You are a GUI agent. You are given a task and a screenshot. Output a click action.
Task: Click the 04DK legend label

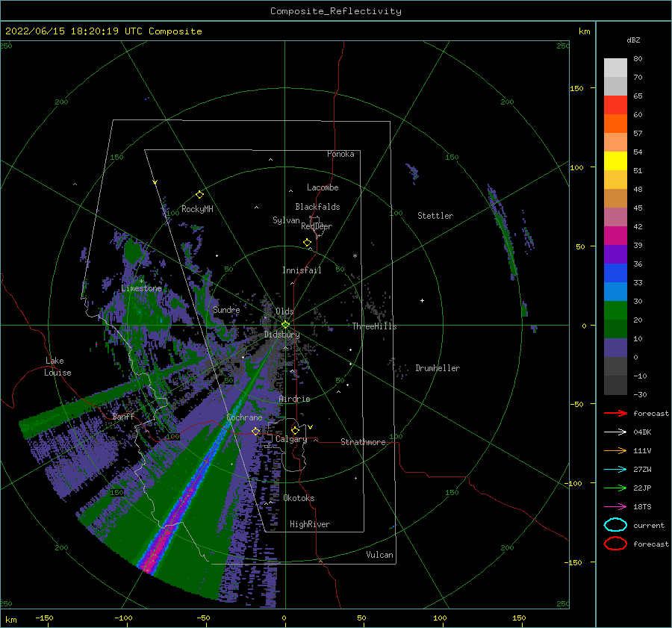(x=642, y=432)
